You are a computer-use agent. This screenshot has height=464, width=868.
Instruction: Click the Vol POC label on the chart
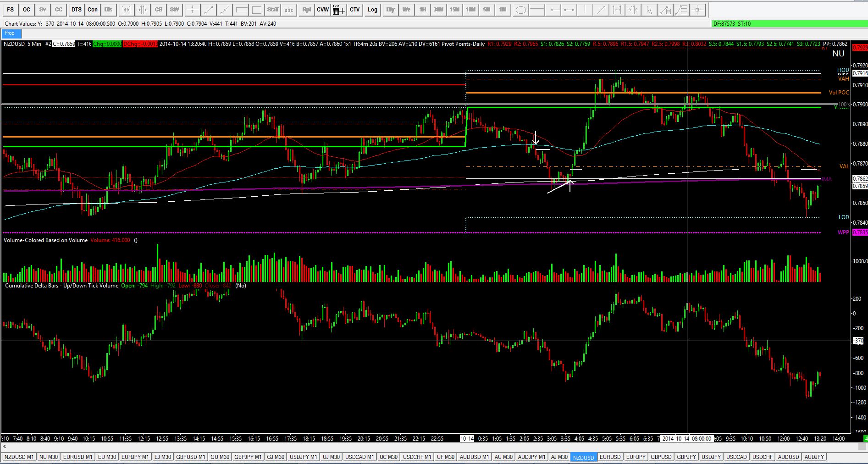tap(839, 93)
